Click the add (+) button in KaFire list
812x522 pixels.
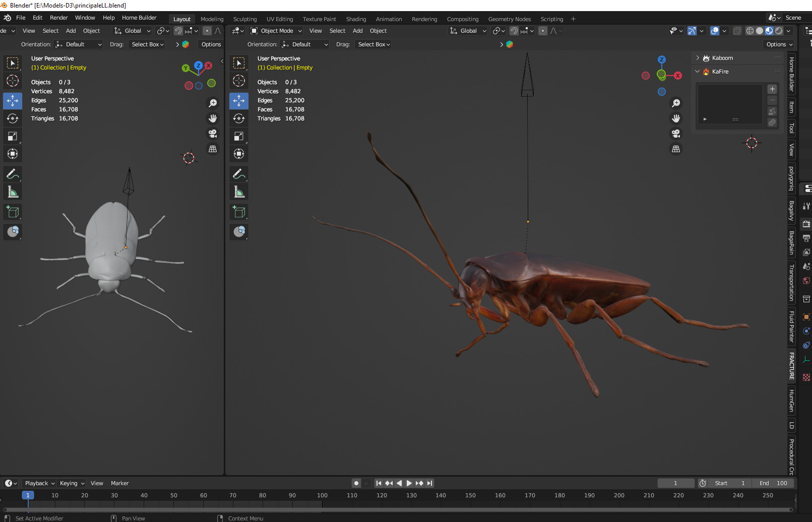[x=772, y=89]
